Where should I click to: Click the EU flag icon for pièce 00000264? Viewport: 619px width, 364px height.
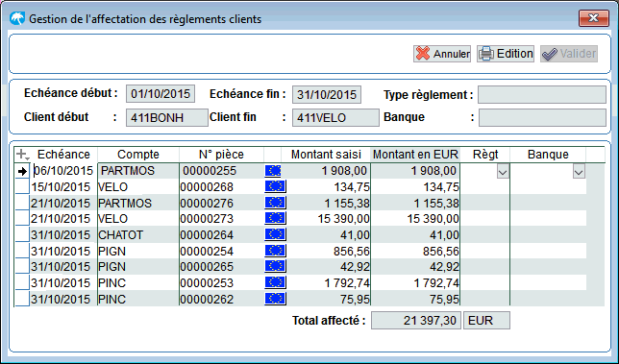tap(275, 234)
